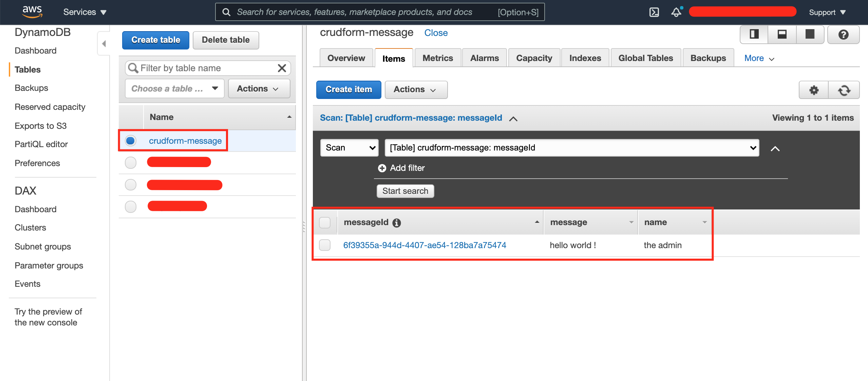Image resolution: width=868 pixels, height=381 pixels.
Task: Check the select-all items checkbox
Action: coord(325,222)
